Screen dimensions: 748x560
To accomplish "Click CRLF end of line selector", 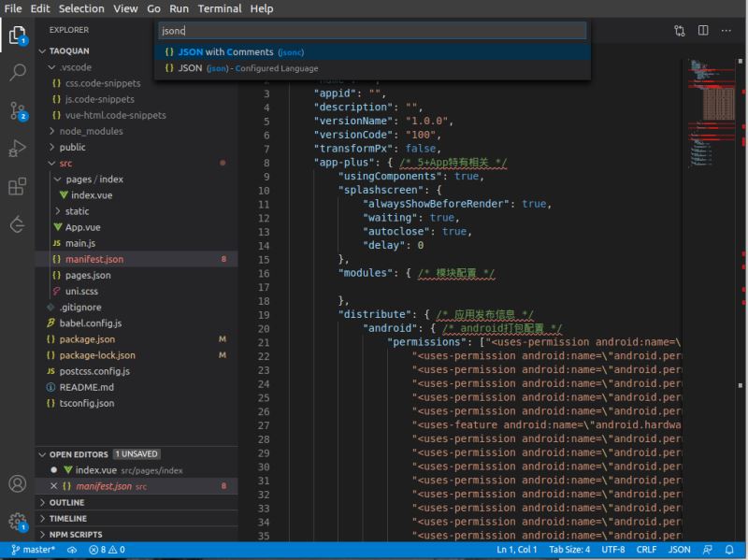I will click(x=646, y=550).
